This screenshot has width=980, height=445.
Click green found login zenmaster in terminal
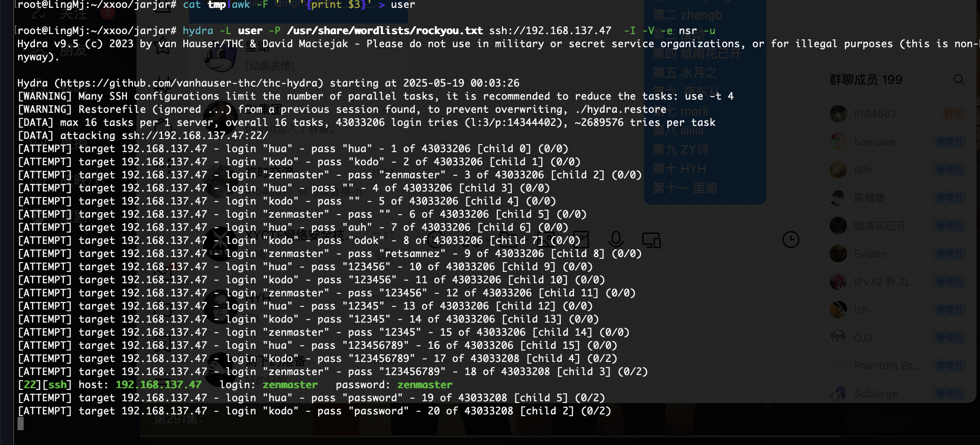click(290, 385)
